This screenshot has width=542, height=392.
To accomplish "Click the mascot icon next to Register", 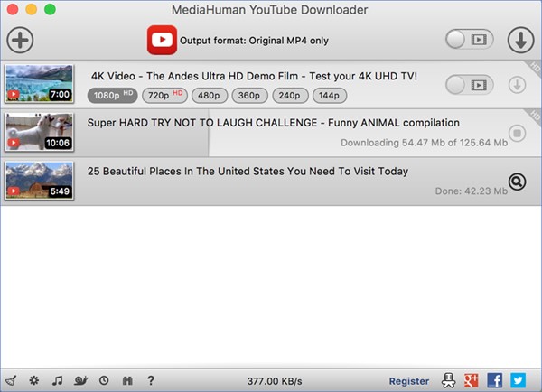I will [449, 380].
